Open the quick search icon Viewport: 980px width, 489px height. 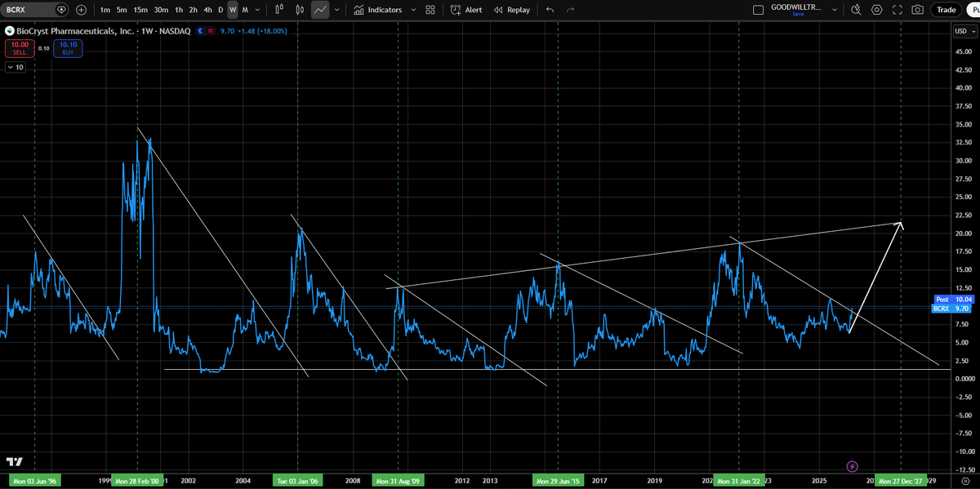coord(856,10)
